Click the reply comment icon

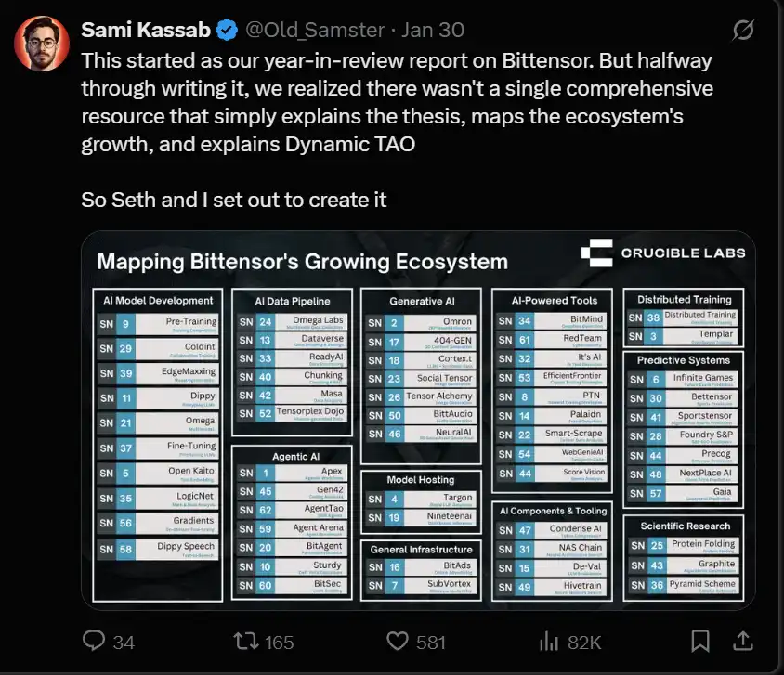95,641
